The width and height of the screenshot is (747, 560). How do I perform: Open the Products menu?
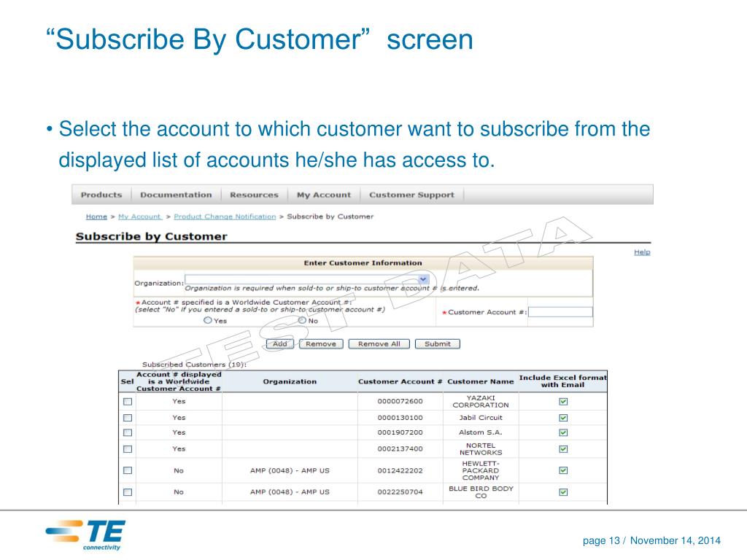pos(101,195)
